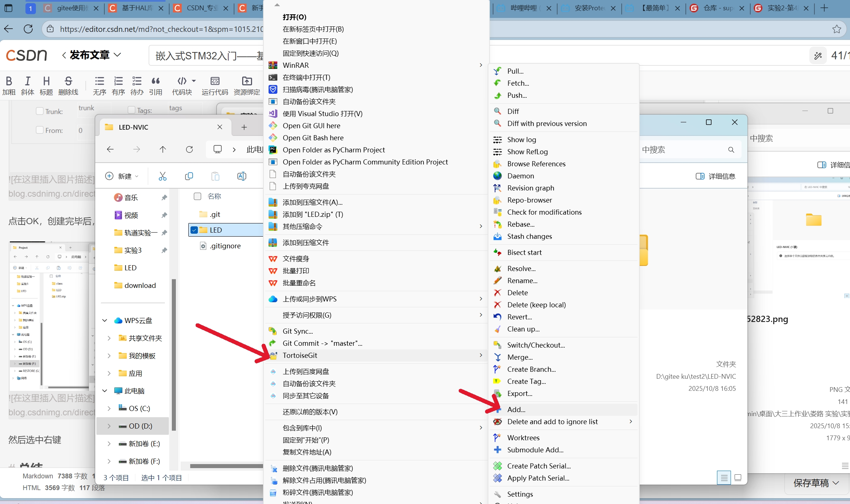The height and width of the screenshot is (504, 850).
Task: Reload the browser page
Action: 28,29
